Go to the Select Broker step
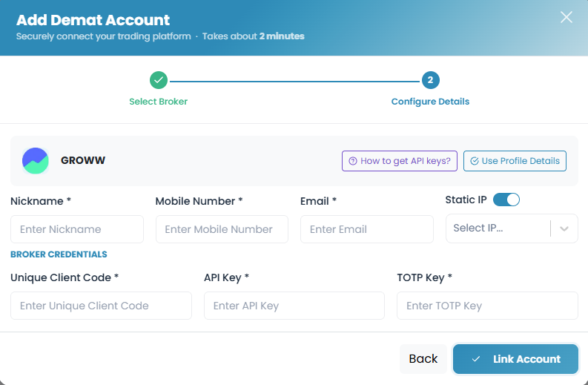 [x=158, y=102]
